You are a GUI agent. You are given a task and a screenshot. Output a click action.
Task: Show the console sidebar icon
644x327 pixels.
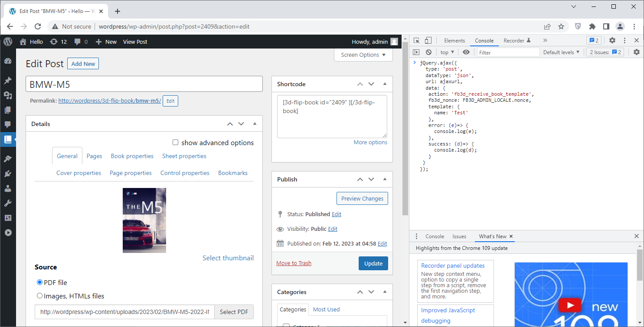click(416, 52)
